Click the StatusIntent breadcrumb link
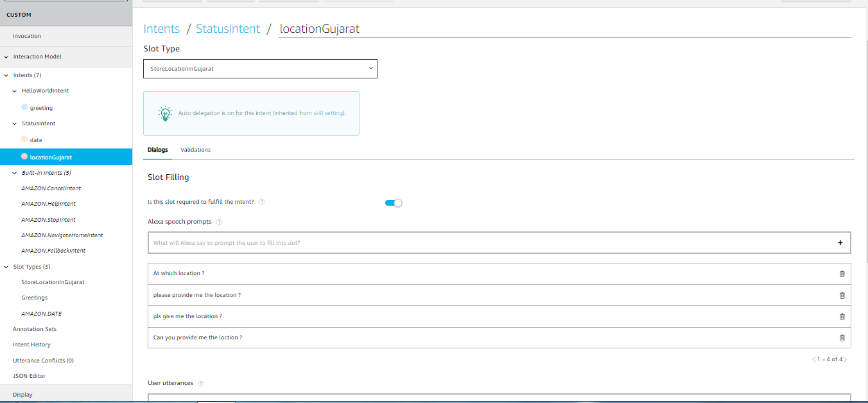This screenshot has height=403, width=868. [228, 29]
